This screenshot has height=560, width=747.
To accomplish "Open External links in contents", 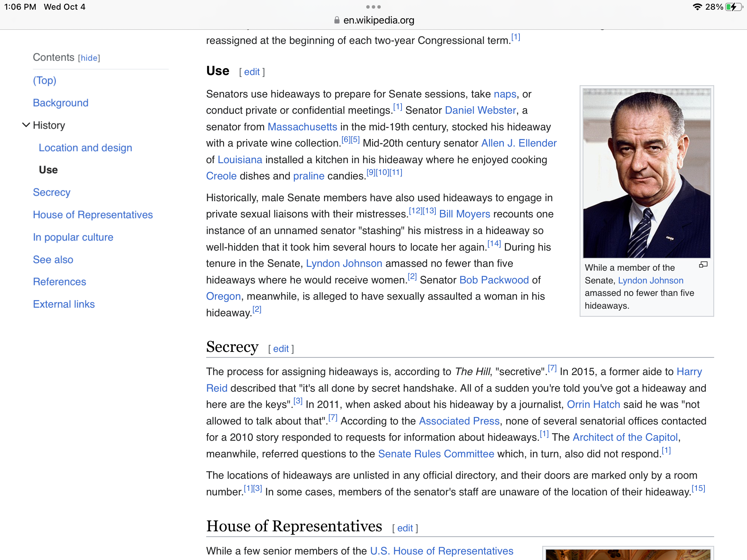I will (64, 304).
